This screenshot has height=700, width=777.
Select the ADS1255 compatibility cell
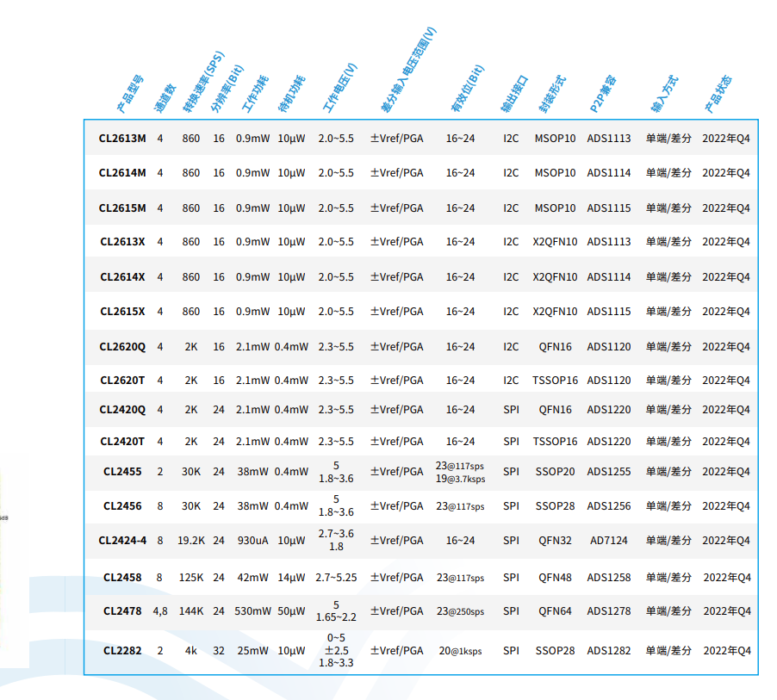coord(609,472)
